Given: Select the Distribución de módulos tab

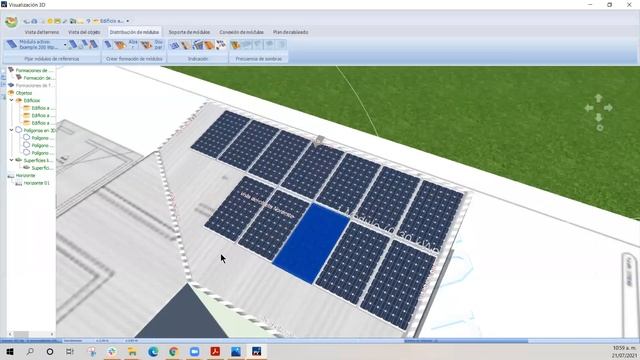Looking at the screenshot, I should point(134,32).
